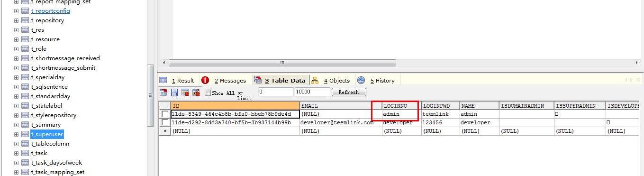Click the delete selected rows icon
Viewport: 644px width, 176px height.
pos(185,93)
